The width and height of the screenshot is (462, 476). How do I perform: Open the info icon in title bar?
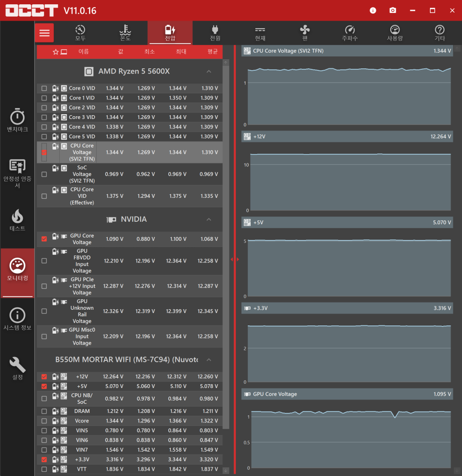click(373, 11)
